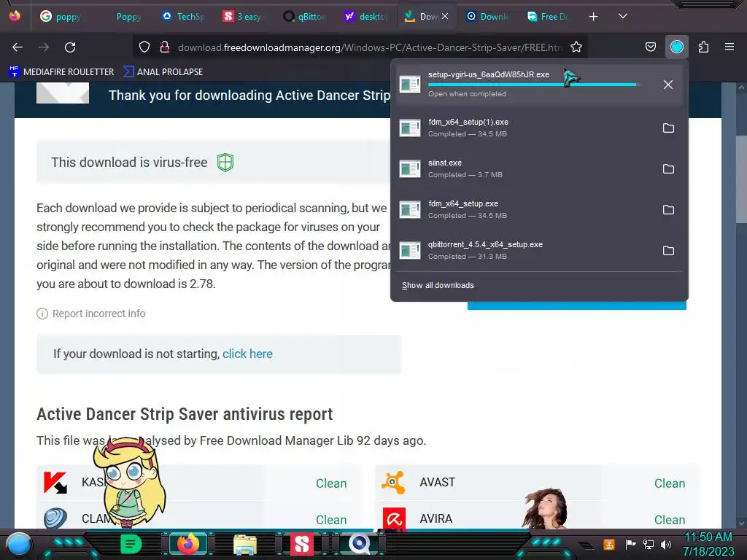The image size is (747, 560).
Task: Reload the current page
Action: coord(70,47)
